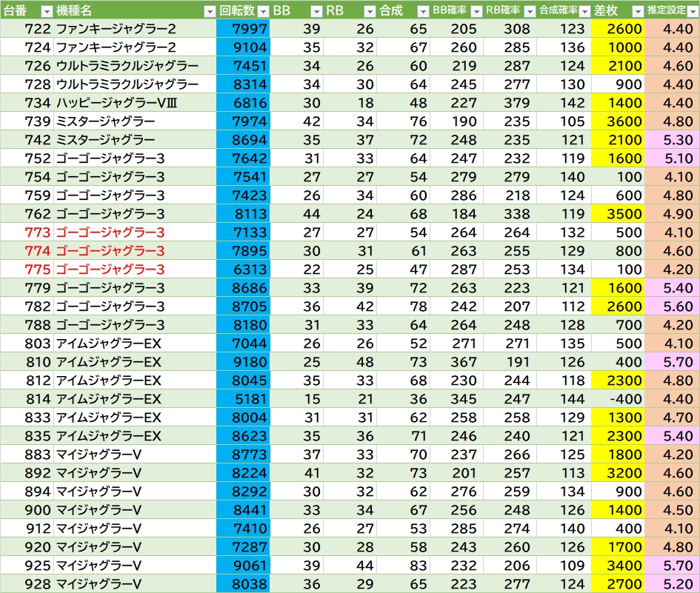Select estimated setting cell 5.30
Viewport: 700px width, 593px height.
[672, 140]
